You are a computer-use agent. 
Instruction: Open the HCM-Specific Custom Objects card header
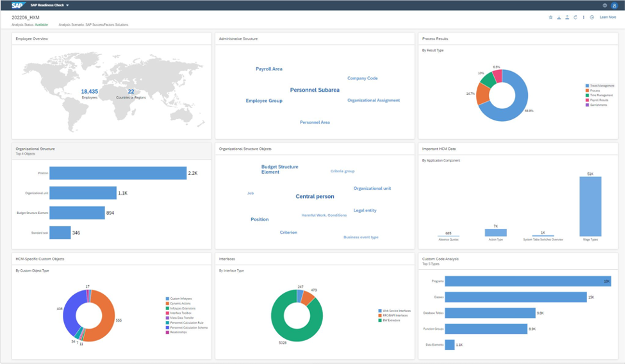coord(111,259)
